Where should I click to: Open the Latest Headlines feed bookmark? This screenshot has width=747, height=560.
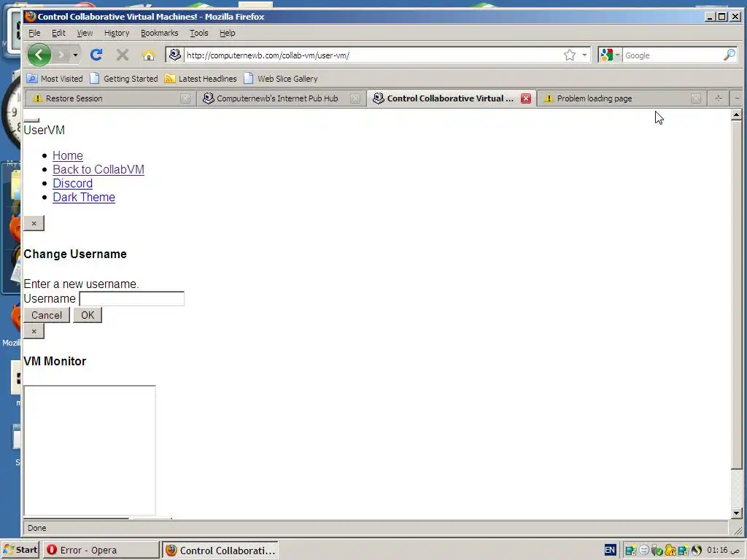(200, 79)
